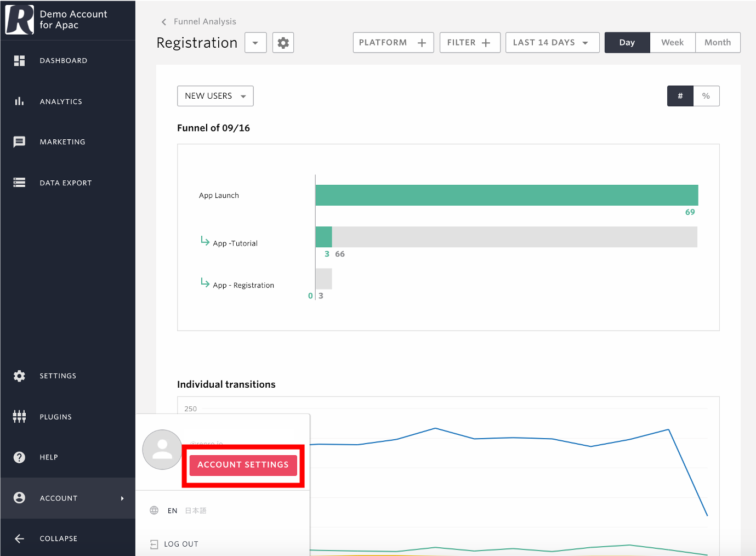The height and width of the screenshot is (556, 756).
Task: Go back via Funnel Analysis link
Action: pos(205,21)
